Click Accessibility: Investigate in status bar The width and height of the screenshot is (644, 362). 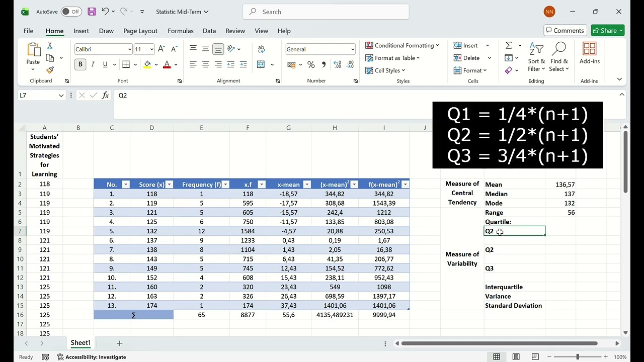[x=91, y=357]
